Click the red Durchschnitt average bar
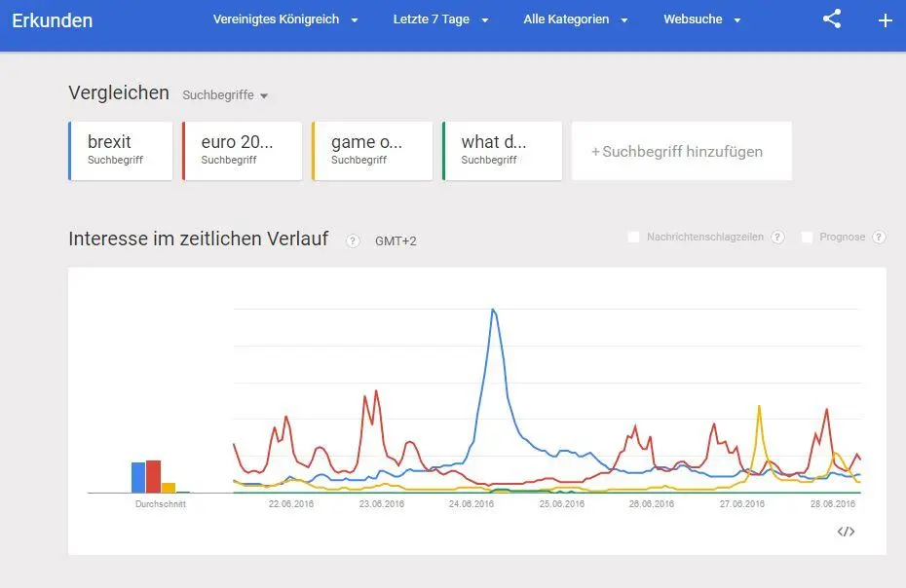The height and width of the screenshot is (588, 906). 153,476
